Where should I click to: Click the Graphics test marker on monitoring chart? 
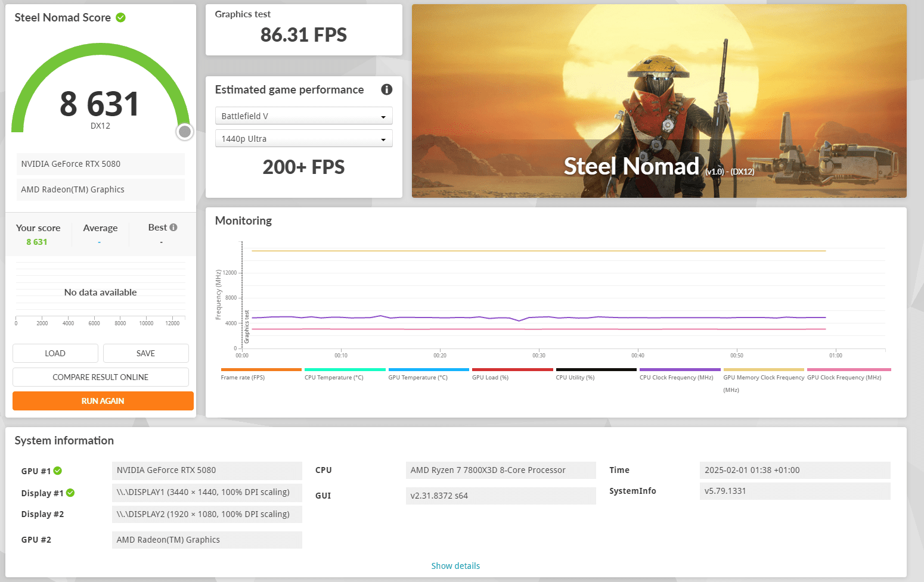coord(247,326)
